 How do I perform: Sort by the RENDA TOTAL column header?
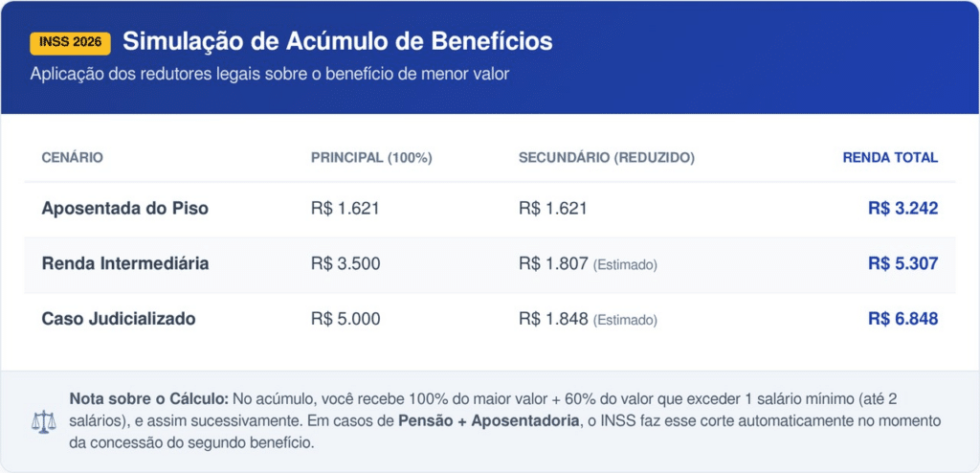click(x=890, y=157)
